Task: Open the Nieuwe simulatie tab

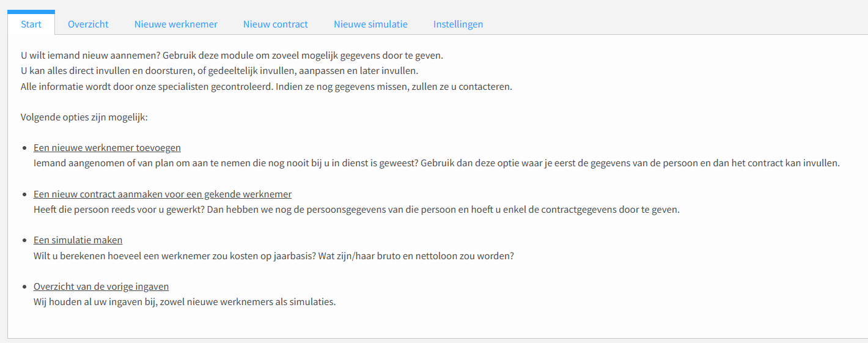Action: pyautogui.click(x=370, y=24)
